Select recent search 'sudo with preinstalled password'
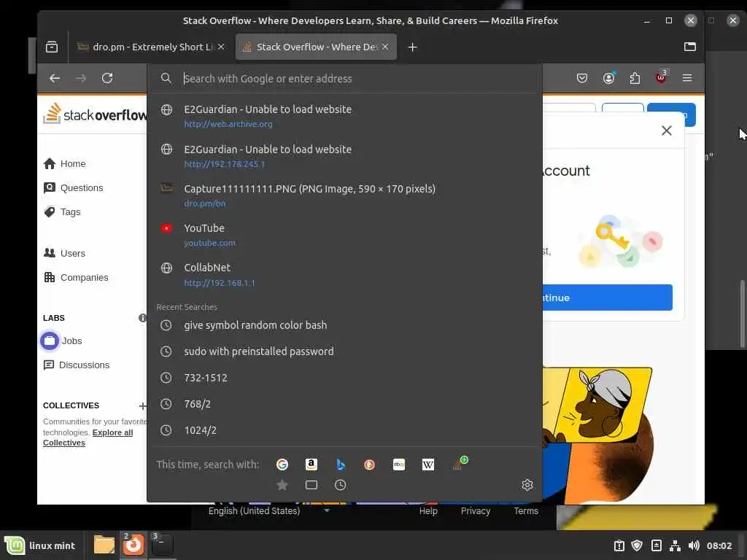The image size is (747, 560). (x=344, y=351)
